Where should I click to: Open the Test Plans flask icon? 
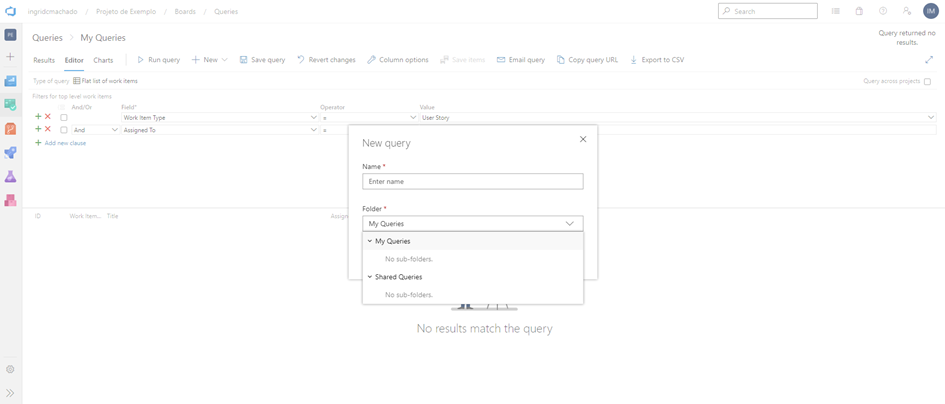pos(10,176)
